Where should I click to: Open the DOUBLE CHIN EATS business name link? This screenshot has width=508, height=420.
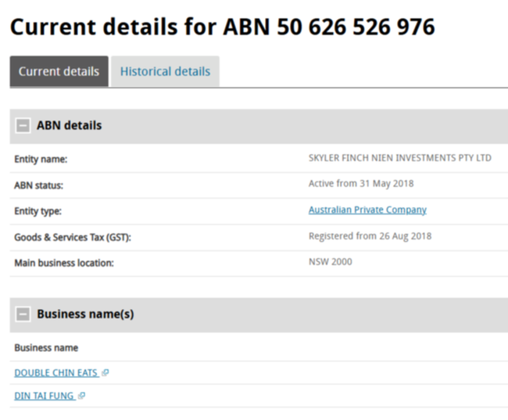pos(55,372)
